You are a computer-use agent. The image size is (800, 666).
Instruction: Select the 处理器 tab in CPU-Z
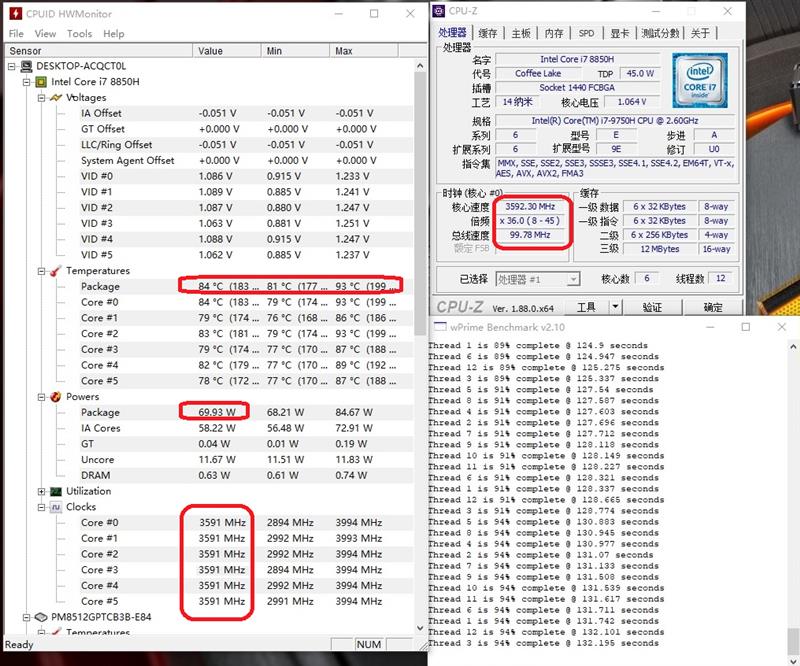453,33
